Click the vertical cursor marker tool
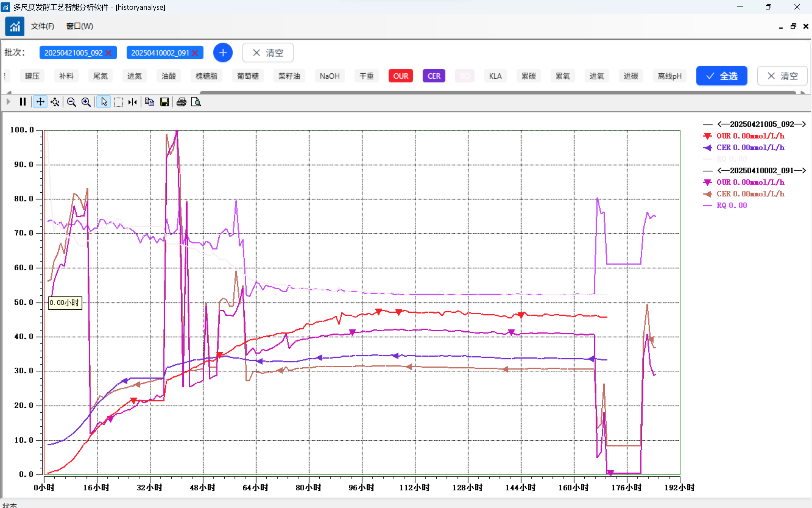This screenshot has height=508, width=812. pos(133,102)
